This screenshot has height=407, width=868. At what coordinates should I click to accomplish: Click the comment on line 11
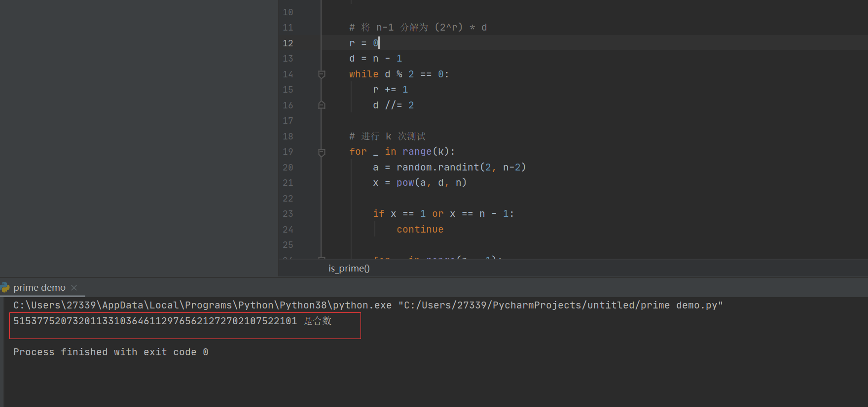pyautogui.click(x=418, y=28)
